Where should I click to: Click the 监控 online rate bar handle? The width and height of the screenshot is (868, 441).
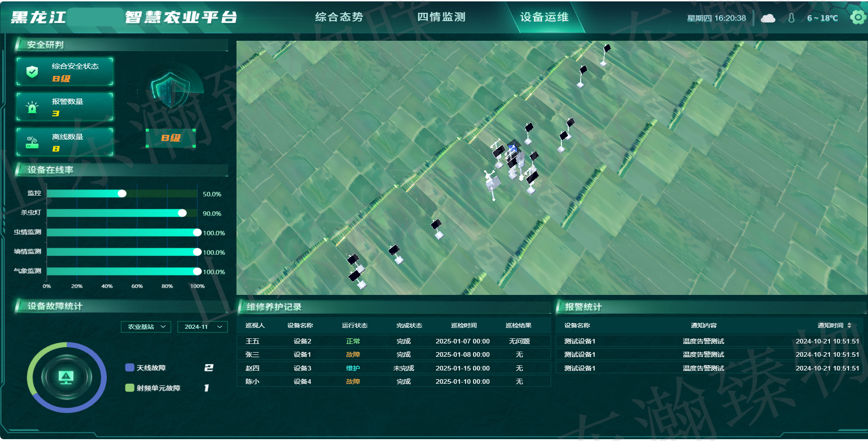122,194
